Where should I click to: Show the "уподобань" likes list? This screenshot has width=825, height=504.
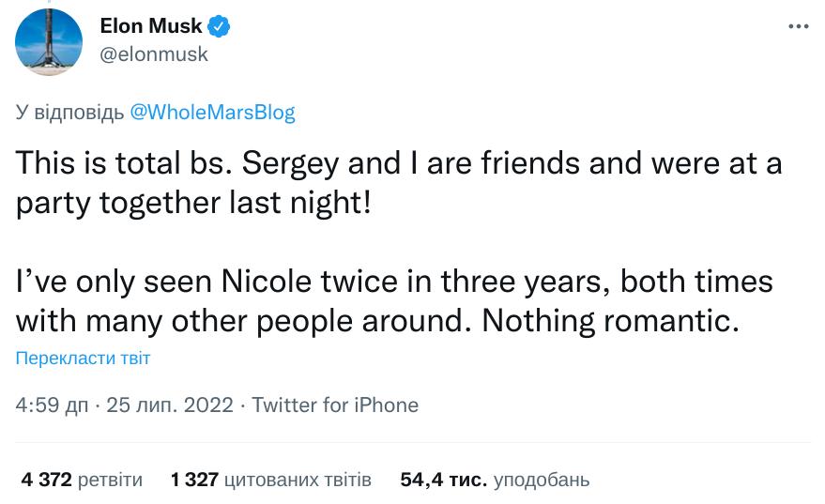pos(542,480)
